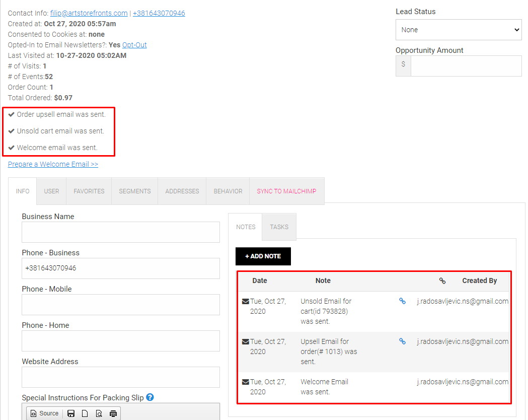Click checkmark beside Order upsell email sent

coord(12,114)
